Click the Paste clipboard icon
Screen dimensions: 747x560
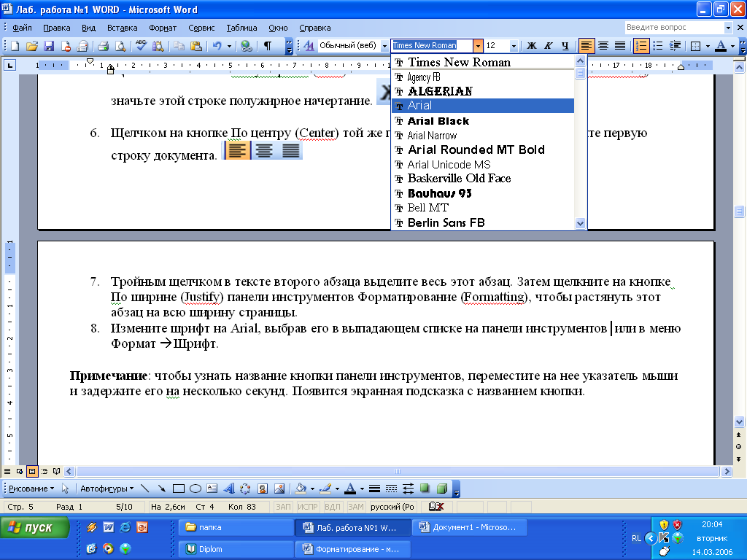196,46
